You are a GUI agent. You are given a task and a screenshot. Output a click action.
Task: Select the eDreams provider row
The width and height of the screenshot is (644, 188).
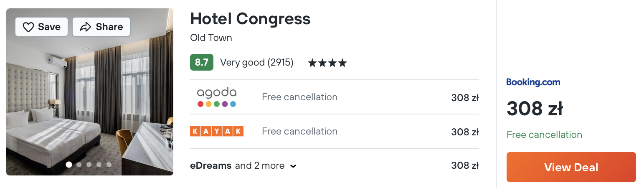point(335,165)
